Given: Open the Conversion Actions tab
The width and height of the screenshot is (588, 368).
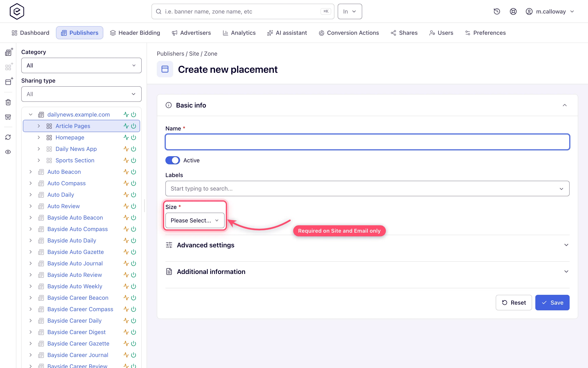Looking at the screenshot, I should 349,33.
